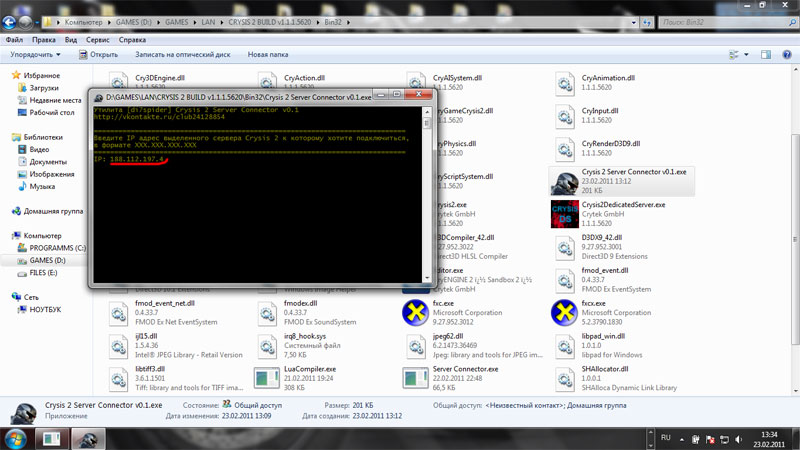800x450 pixels.
Task: Click the Explorer file list vertical scrollbar
Action: click(x=795, y=240)
